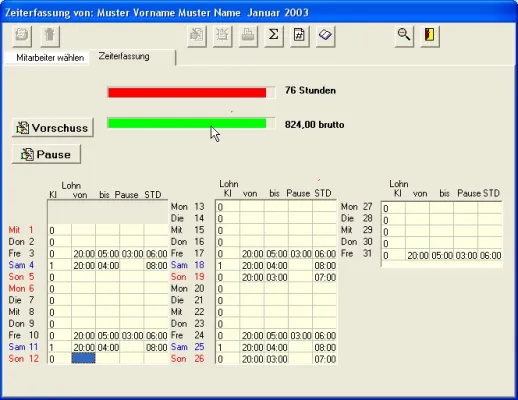Open the hash document icon in toolbar
The image size is (518, 400).
pyautogui.click(x=299, y=35)
